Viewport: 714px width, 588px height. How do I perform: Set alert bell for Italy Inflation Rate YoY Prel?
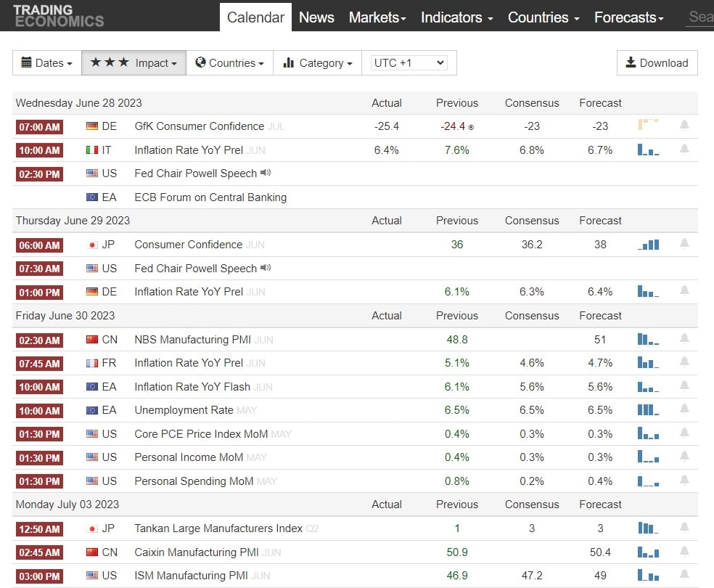click(x=684, y=150)
